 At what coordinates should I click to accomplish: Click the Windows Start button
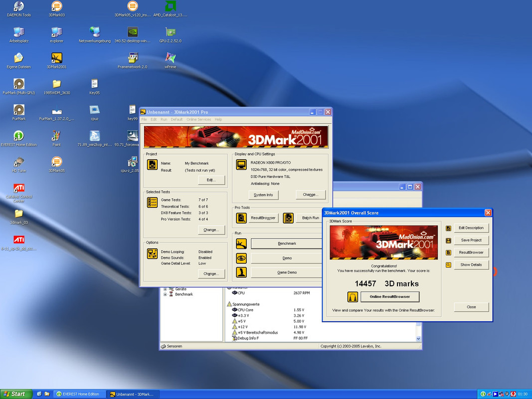click(16, 394)
